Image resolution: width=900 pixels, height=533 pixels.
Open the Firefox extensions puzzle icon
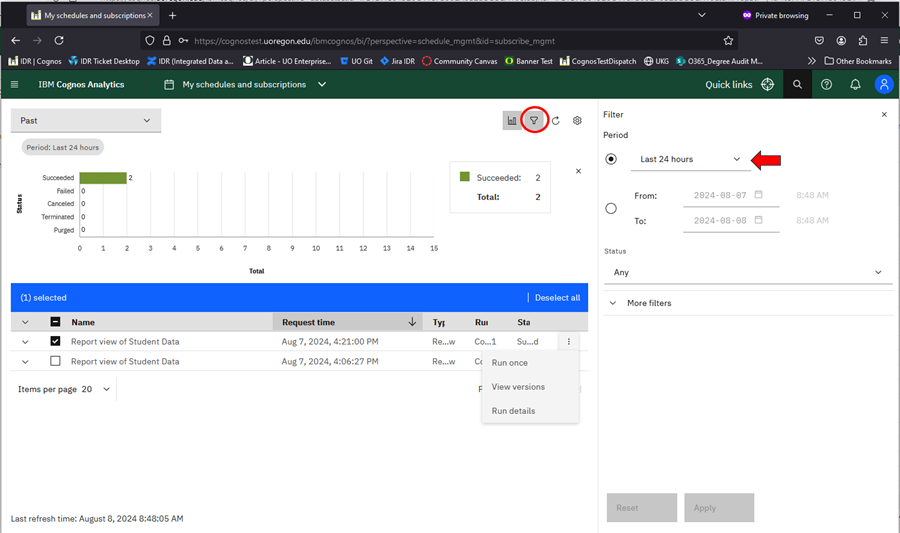863,41
